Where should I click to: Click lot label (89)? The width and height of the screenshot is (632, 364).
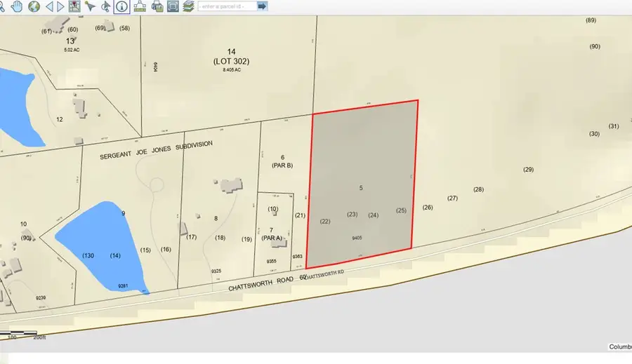[x=591, y=20]
